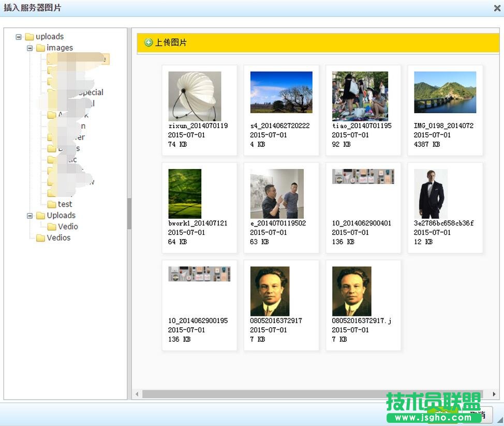
Task: Click the dialog resize grip corner
Action: coord(500,420)
